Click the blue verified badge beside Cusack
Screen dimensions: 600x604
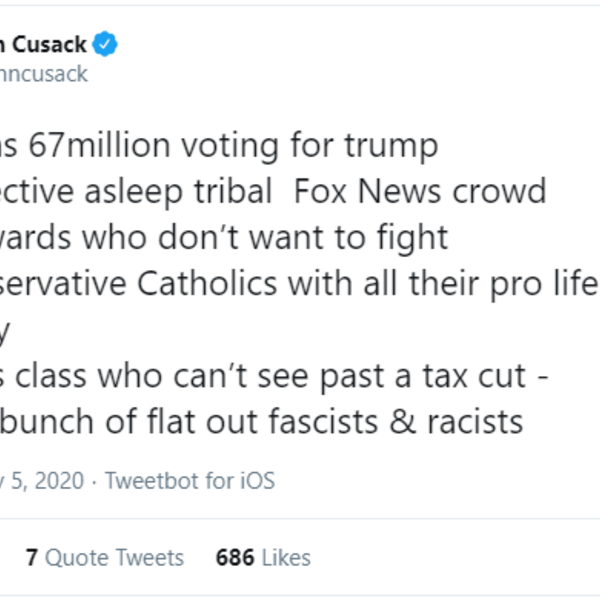point(106,44)
